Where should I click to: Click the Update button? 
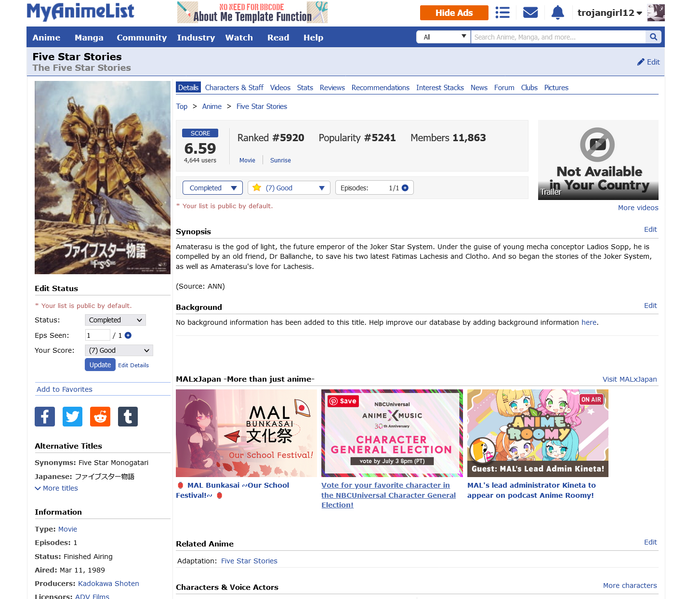(100, 365)
